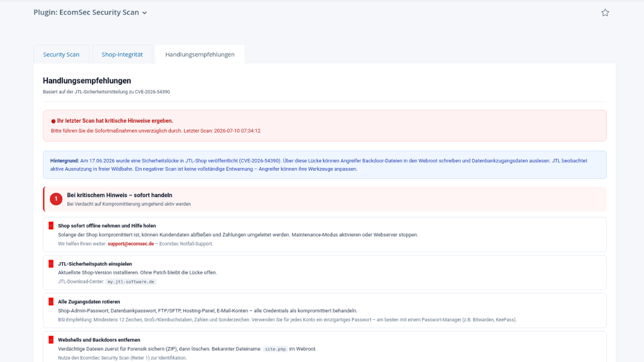
Task: Select the Handlungsempfehlungen tab
Action: tap(200, 54)
